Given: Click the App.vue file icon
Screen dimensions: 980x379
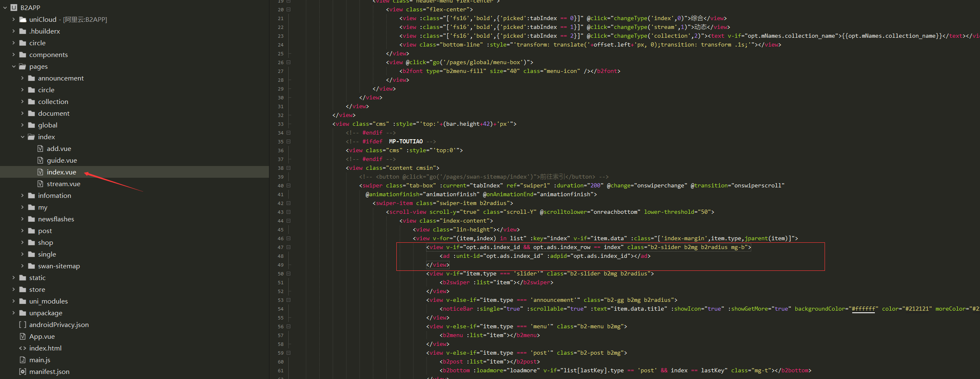Looking at the screenshot, I should (x=23, y=336).
